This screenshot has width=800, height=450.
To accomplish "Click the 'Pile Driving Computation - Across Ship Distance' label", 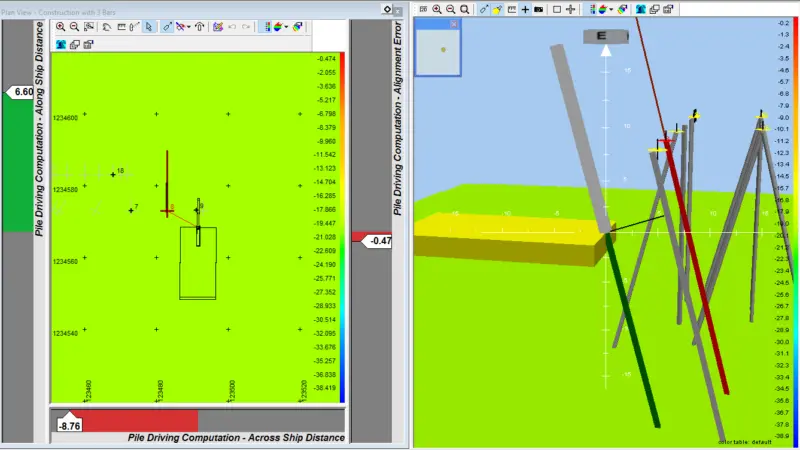I will tap(236, 438).
